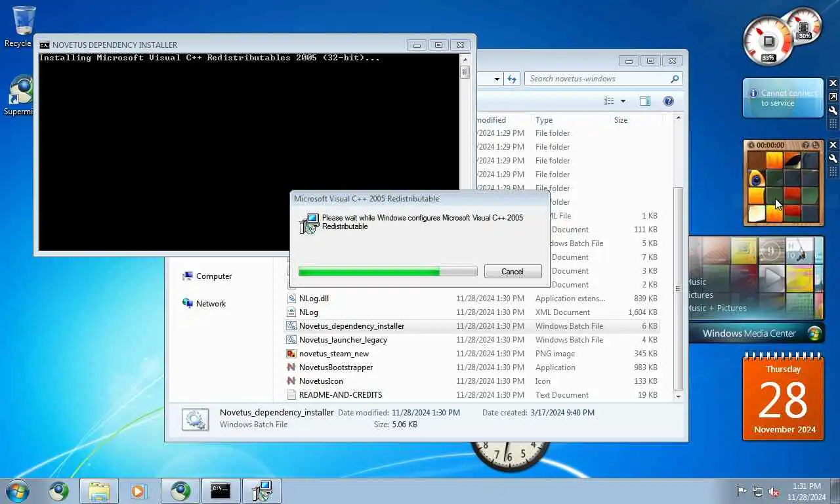Open the Action Center flag in the tray

pos(742,492)
